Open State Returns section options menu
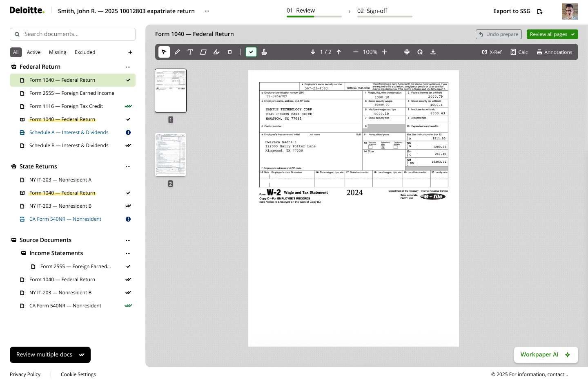 [128, 166]
